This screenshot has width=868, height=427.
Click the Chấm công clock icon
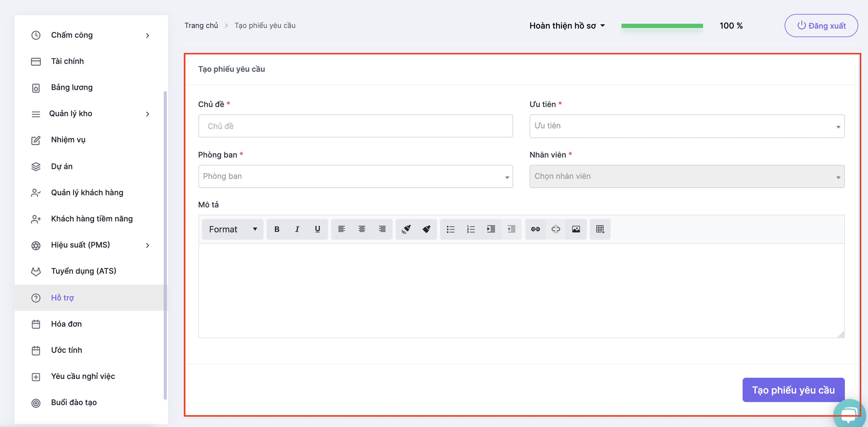click(36, 35)
